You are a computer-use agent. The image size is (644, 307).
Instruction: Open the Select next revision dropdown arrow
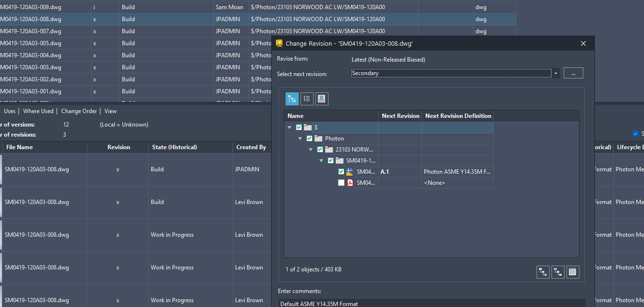pos(556,74)
